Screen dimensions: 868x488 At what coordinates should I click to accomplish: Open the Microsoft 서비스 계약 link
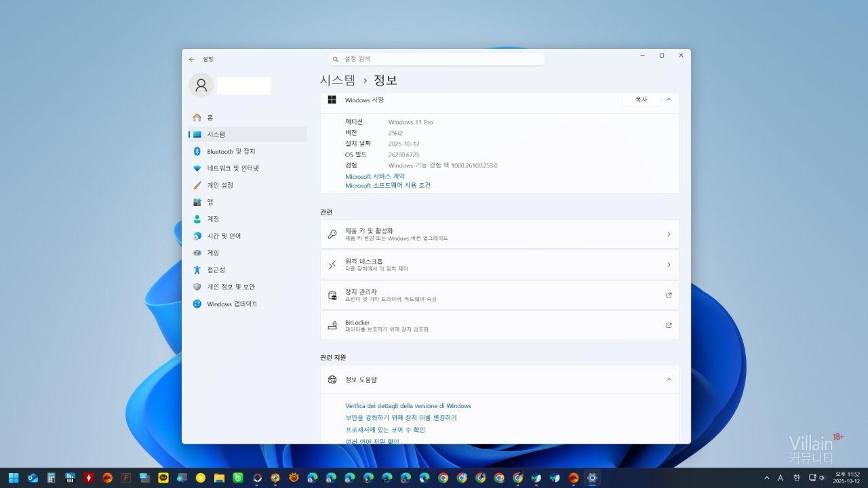tap(375, 176)
